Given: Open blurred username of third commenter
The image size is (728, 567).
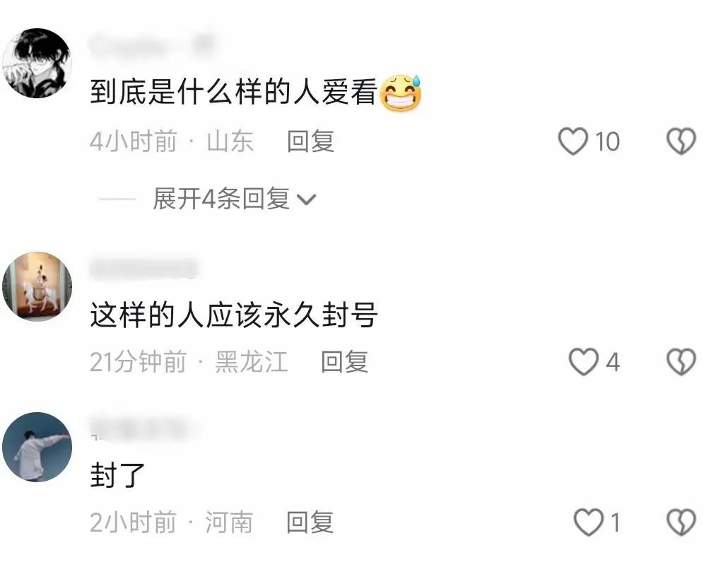Looking at the screenshot, I should [145, 429].
